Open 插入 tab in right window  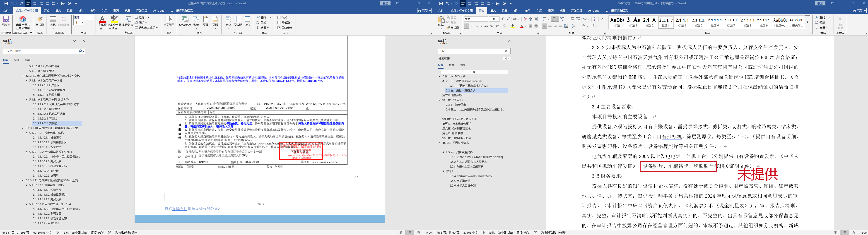pyautogui.click(x=493, y=10)
